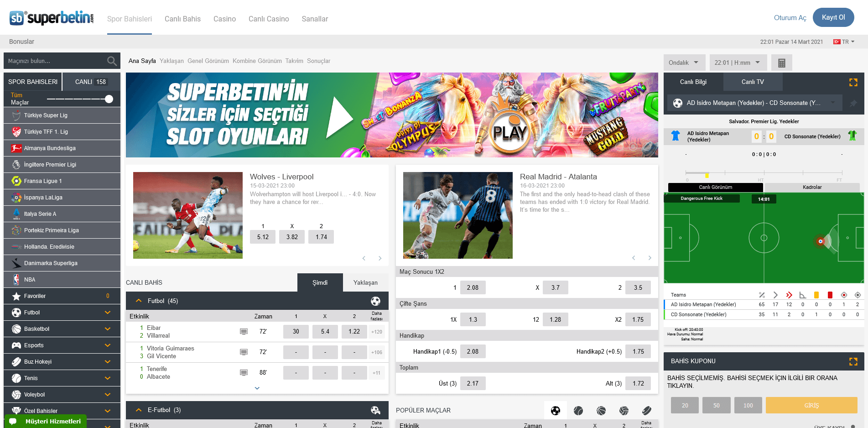Select football filter in Popüler Maçlar
This screenshot has height=428, width=868.
(x=556, y=411)
